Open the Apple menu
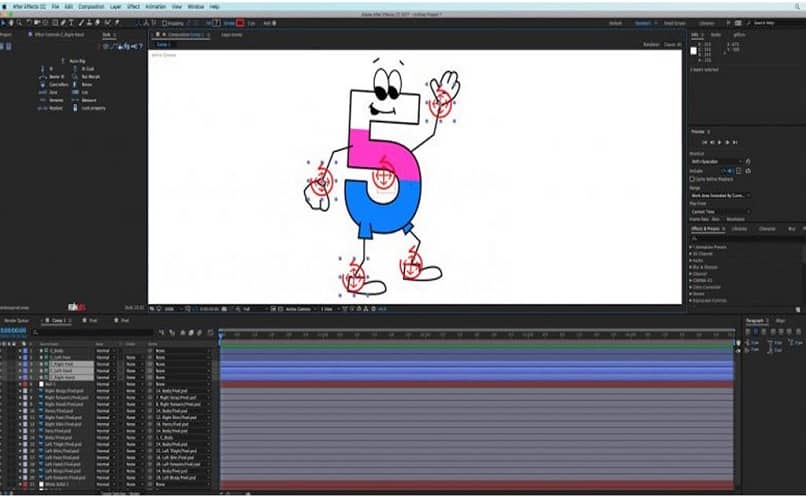806x497 pixels. coord(4,7)
